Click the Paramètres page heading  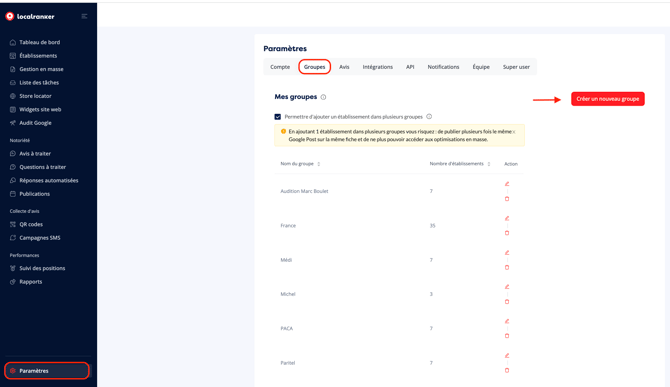click(285, 49)
